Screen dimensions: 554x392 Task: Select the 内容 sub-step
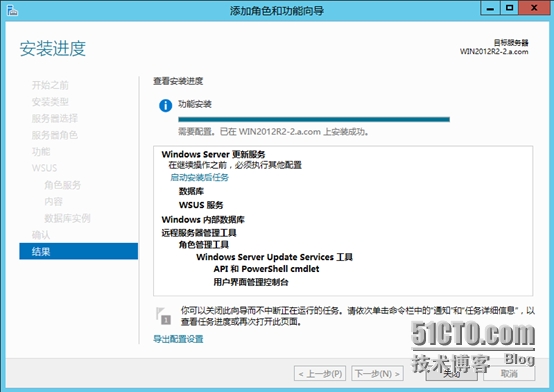(53, 201)
